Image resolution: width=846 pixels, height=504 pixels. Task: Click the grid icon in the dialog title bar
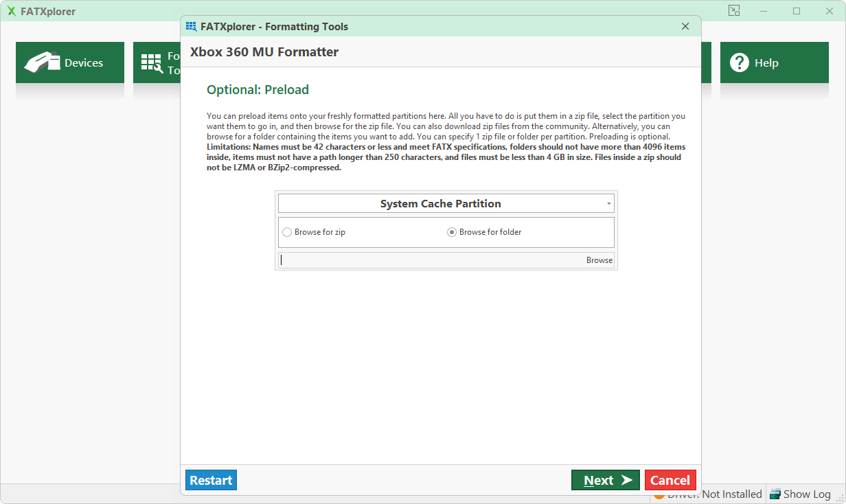coord(192,27)
